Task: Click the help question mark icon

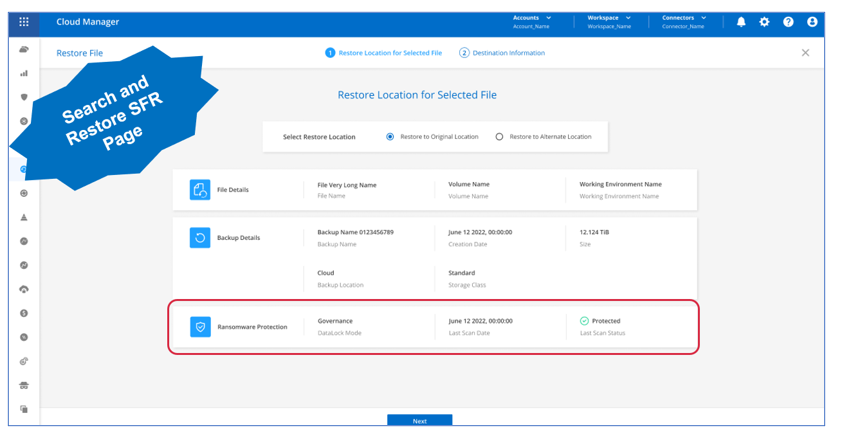Action: (x=788, y=21)
